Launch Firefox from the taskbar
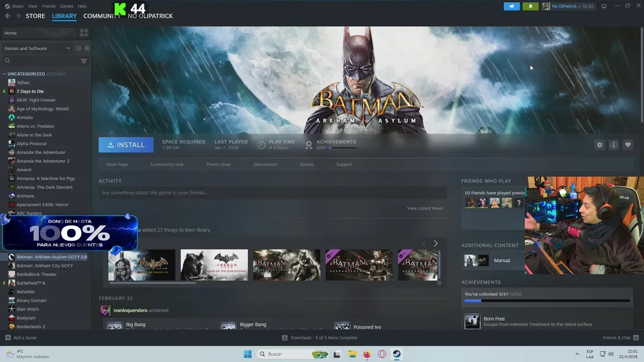The width and height of the screenshot is (644, 362). pos(367,354)
